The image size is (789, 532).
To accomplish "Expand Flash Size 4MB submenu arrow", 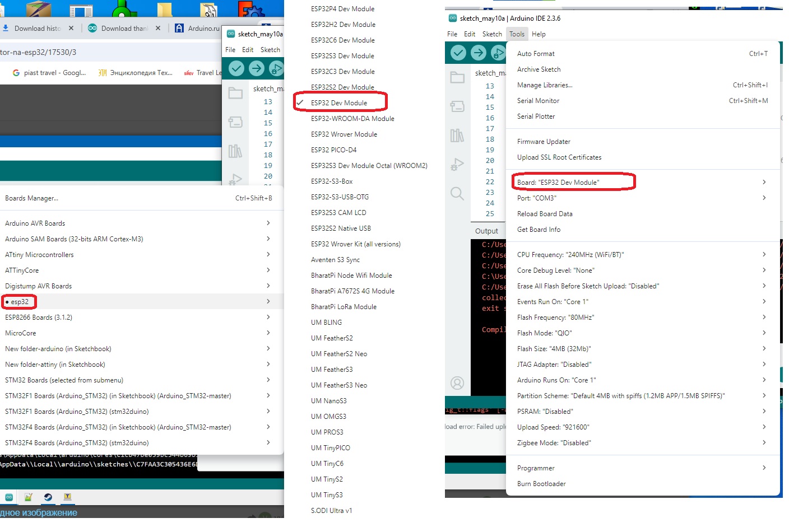I will coord(764,349).
